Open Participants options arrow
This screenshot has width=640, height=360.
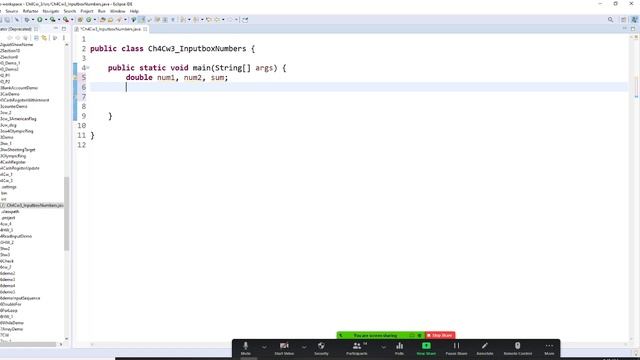click(x=383, y=347)
